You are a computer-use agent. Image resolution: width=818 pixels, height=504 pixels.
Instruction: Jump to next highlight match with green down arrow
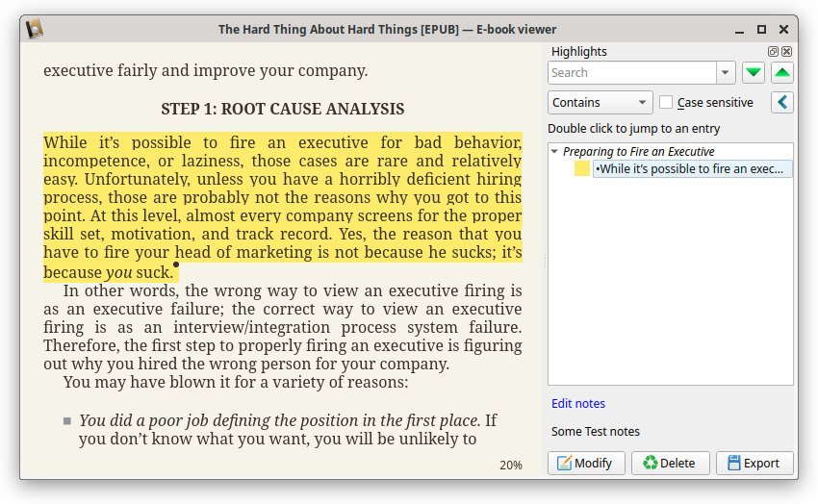(x=753, y=73)
